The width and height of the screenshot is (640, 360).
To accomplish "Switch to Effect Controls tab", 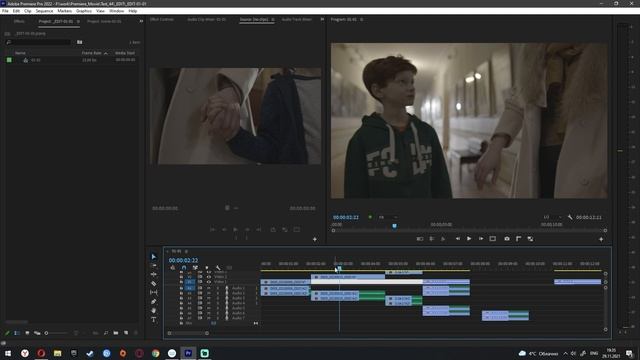I will coord(162,19).
